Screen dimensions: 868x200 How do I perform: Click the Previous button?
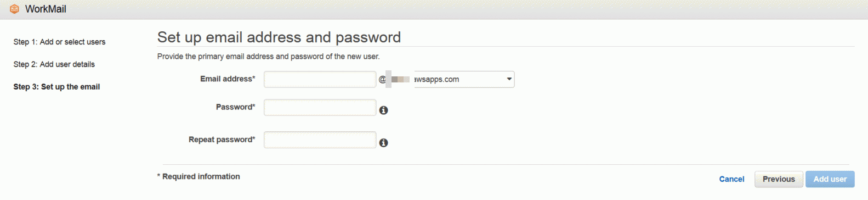779,179
